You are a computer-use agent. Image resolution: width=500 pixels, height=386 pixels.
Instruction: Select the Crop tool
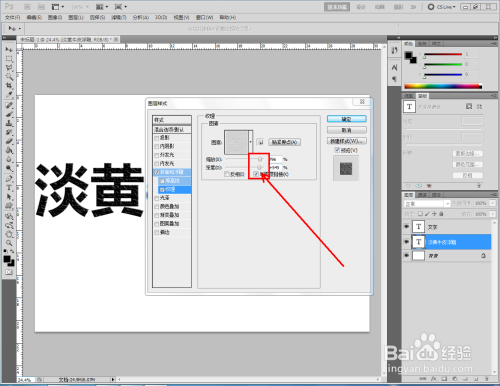click(9, 86)
